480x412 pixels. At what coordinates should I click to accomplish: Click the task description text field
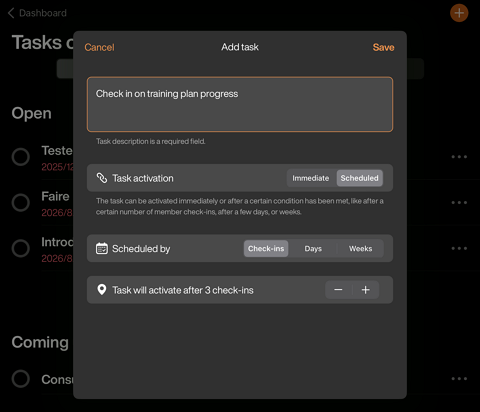click(x=240, y=104)
